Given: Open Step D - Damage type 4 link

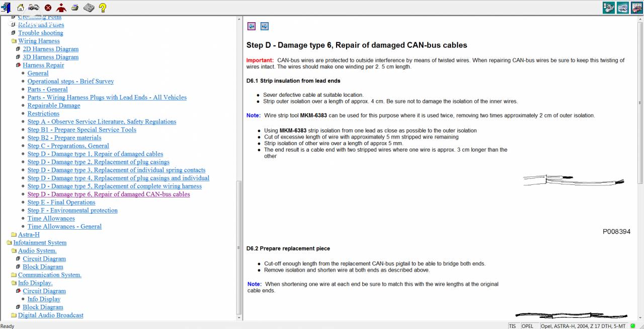Looking at the screenshot, I should click(x=119, y=178).
